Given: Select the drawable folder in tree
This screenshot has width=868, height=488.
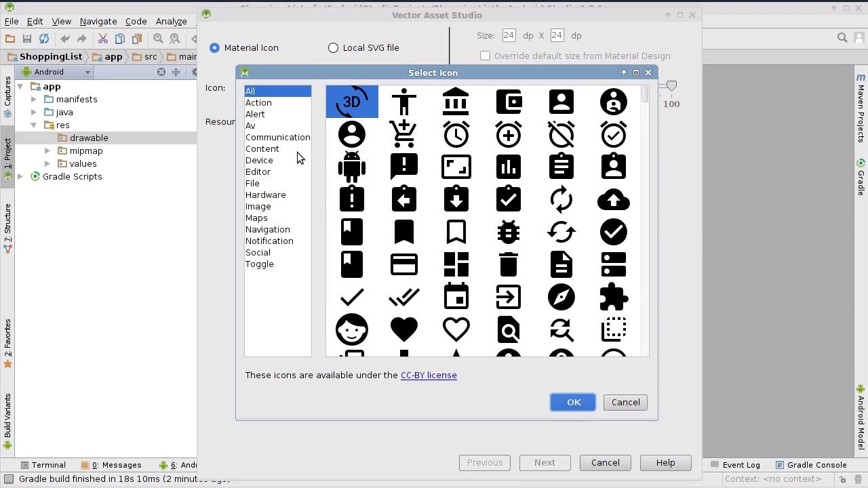Looking at the screenshot, I should 89,138.
